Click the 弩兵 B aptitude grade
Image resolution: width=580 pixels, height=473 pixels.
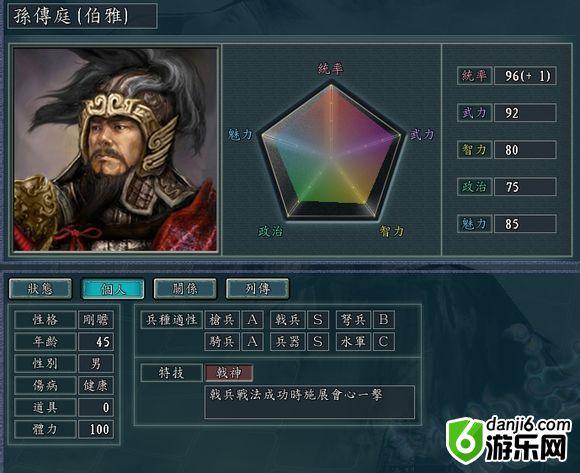[384, 320]
